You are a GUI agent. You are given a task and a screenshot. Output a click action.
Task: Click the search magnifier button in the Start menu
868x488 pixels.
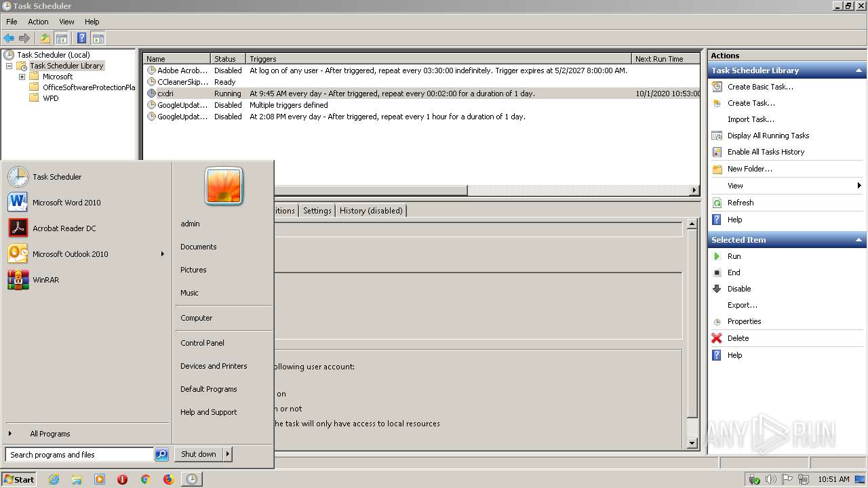pyautogui.click(x=161, y=455)
